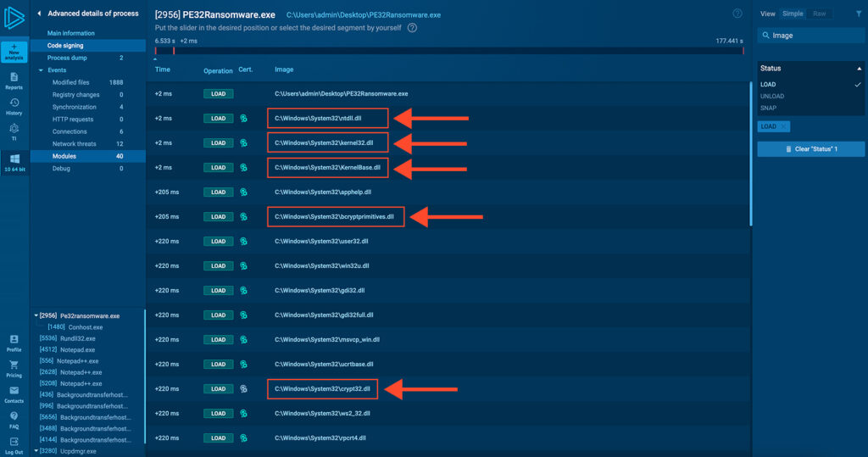Open the Network threats item
The image size is (868, 457).
point(75,144)
